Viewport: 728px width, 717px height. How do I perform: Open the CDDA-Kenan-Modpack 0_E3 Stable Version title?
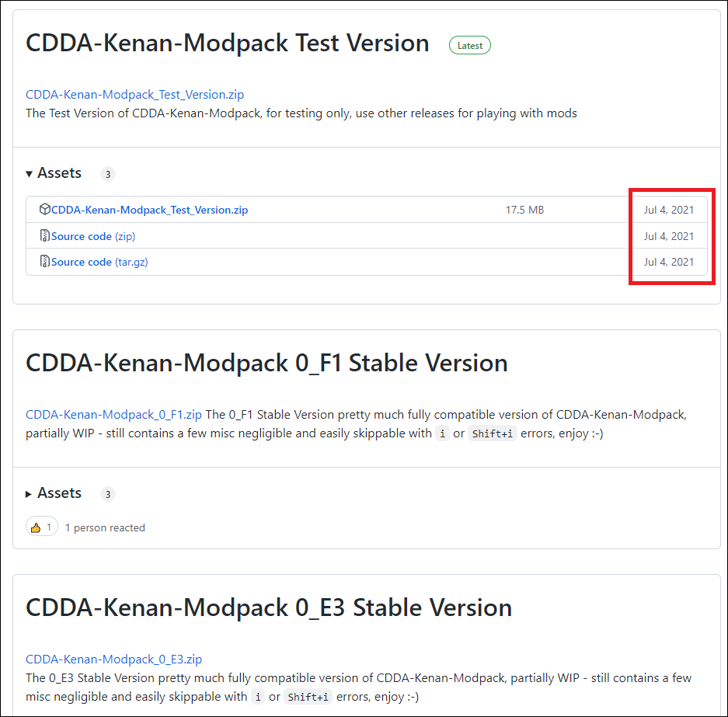[x=269, y=607]
